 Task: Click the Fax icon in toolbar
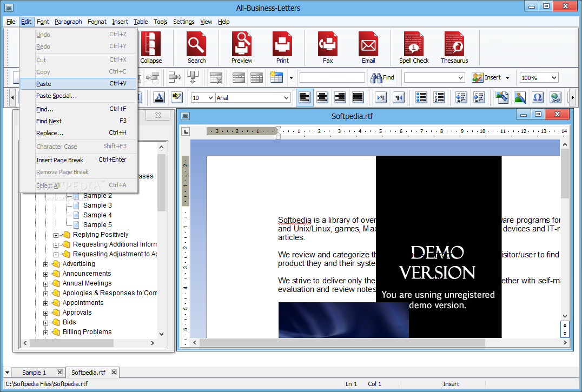(x=328, y=48)
